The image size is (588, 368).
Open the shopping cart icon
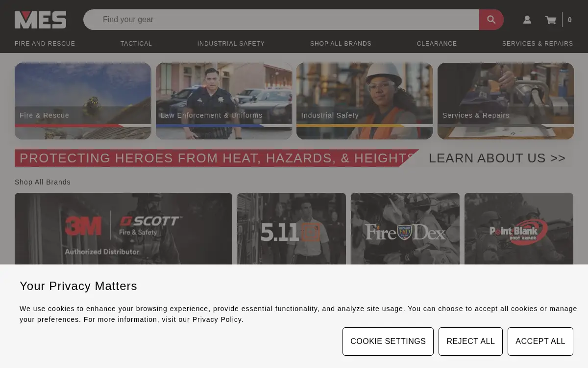click(x=551, y=20)
